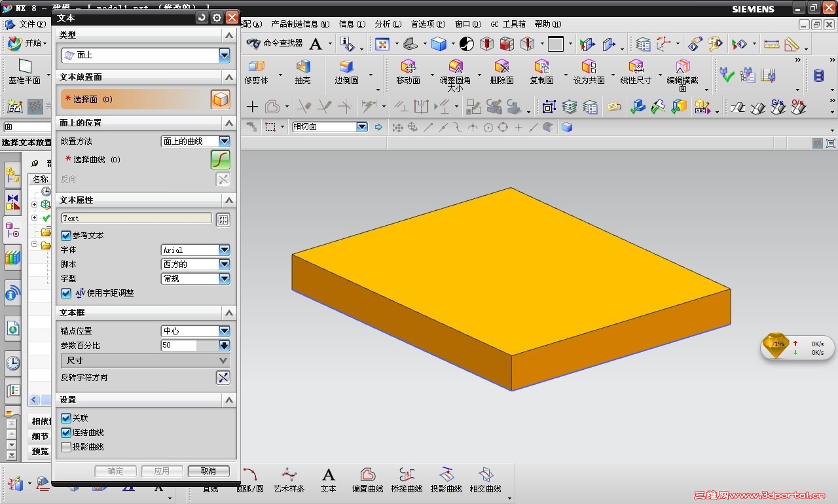Click the 开始 start button
Image resolution: width=838 pixels, height=504 pixels.
(x=27, y=43)
